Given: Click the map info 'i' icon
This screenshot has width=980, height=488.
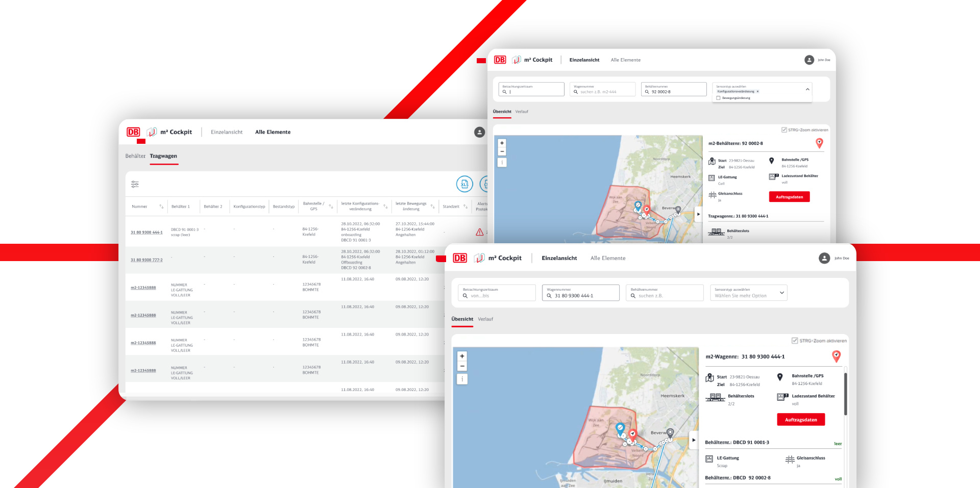Looking at the screenshot, I should (462, 379).
